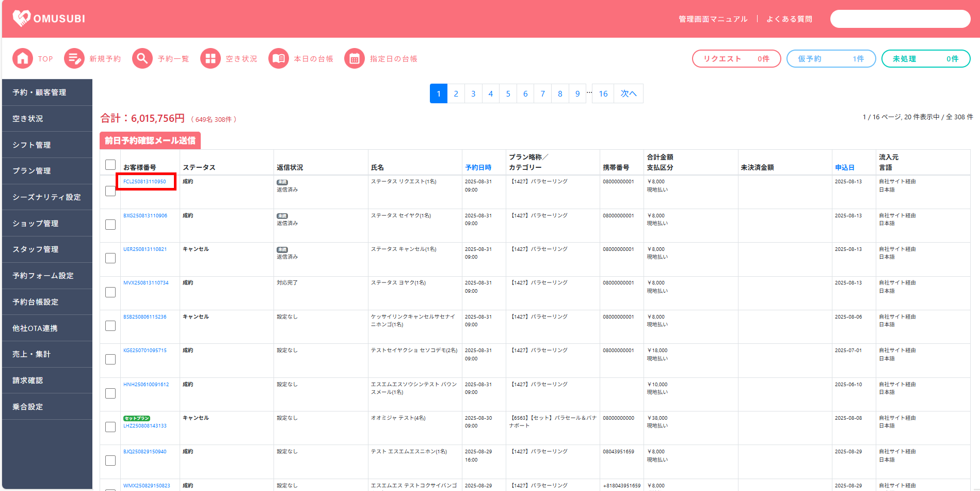
Task: Open 予約一覧 using the magnifier icon
Action: click(x=142, y=59)
